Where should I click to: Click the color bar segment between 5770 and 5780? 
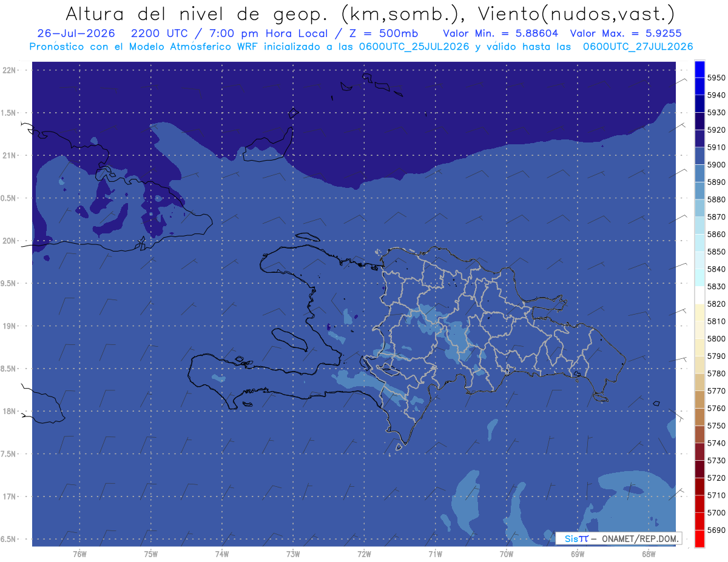tap(699, 382)
